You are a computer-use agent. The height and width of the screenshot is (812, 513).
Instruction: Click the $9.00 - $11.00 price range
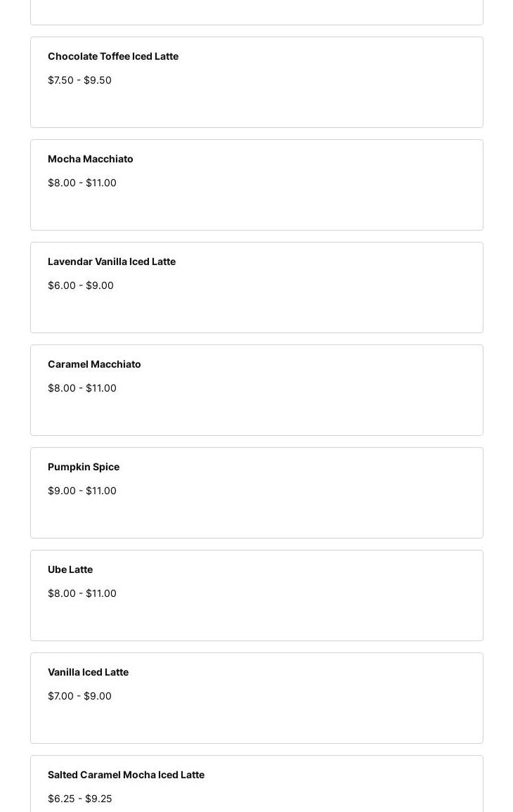pyautogui.click(x=82, y=491)
